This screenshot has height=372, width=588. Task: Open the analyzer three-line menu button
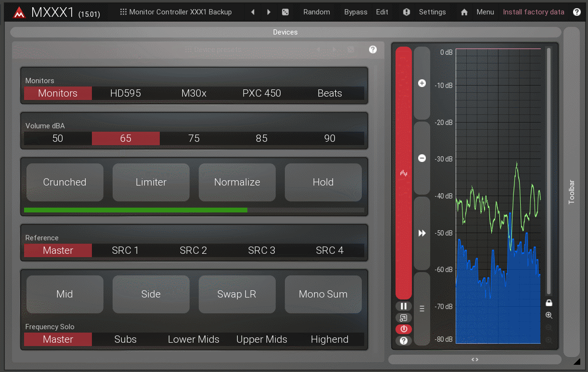422,309
